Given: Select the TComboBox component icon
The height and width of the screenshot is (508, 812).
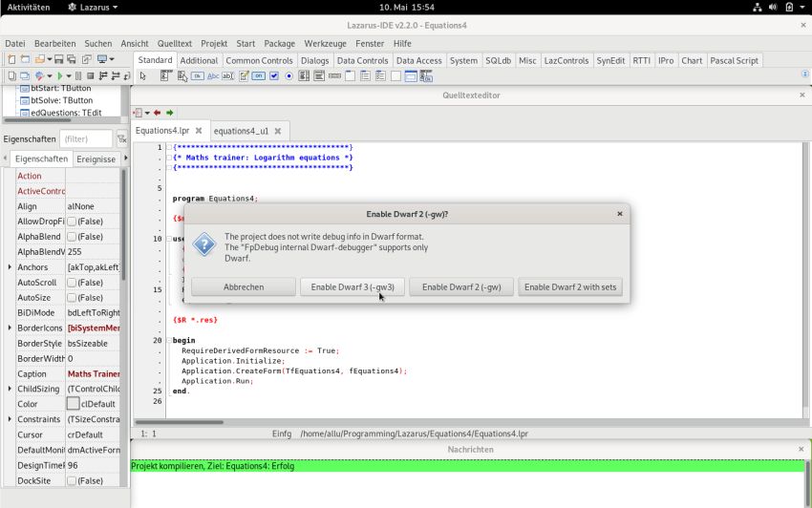Looking at the screenshot, I should [x=319, y=76].
